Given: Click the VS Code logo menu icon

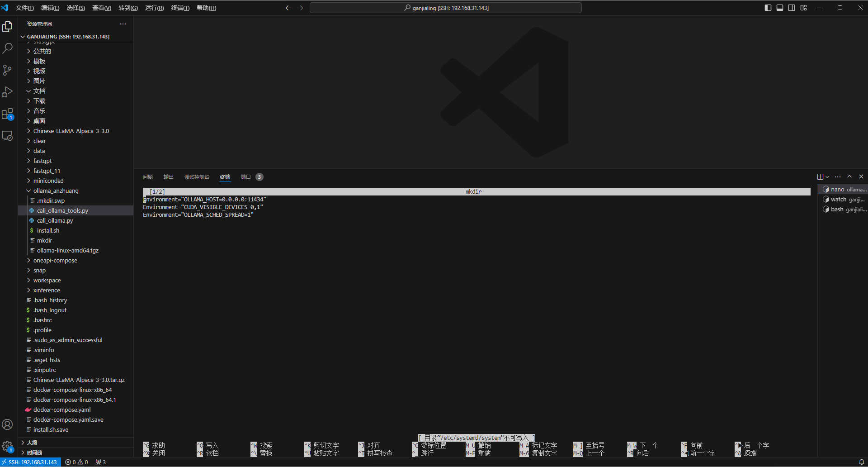Looking at the screenshot, I should tap(5, 8).
